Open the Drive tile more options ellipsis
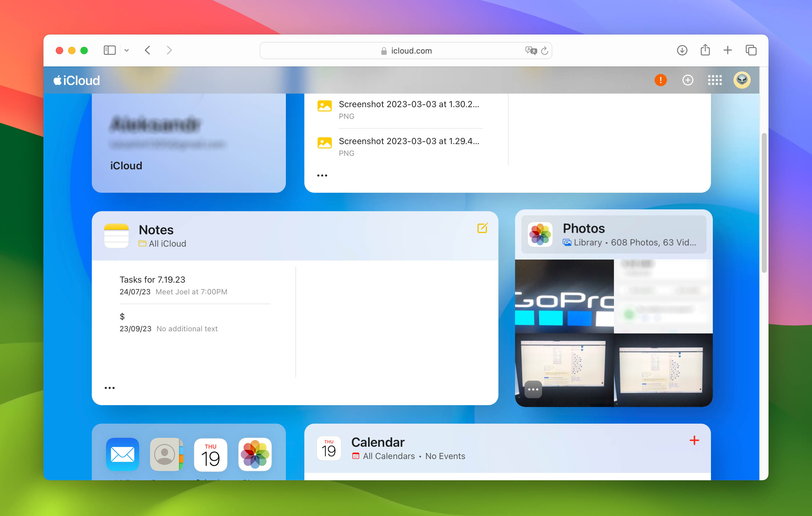 [x=322, y=175]
